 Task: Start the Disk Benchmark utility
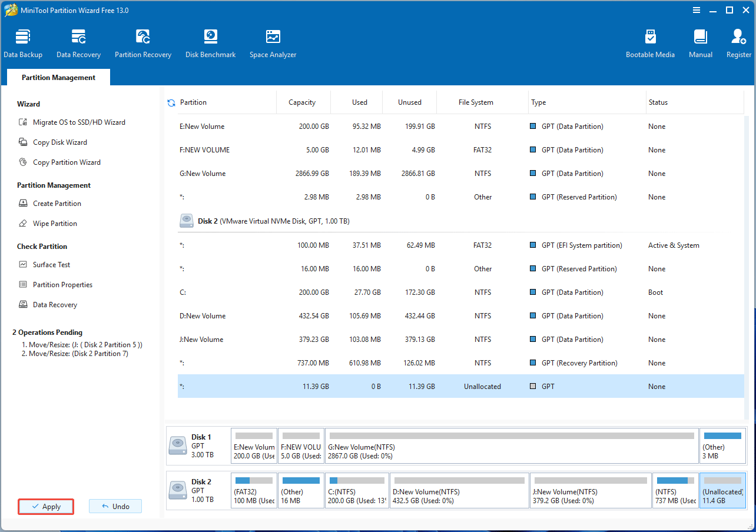click(210, 42)
